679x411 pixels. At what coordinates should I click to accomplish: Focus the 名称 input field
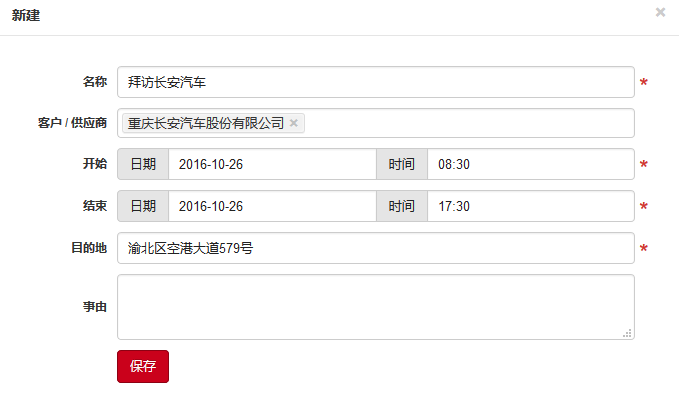coord(375,81)
